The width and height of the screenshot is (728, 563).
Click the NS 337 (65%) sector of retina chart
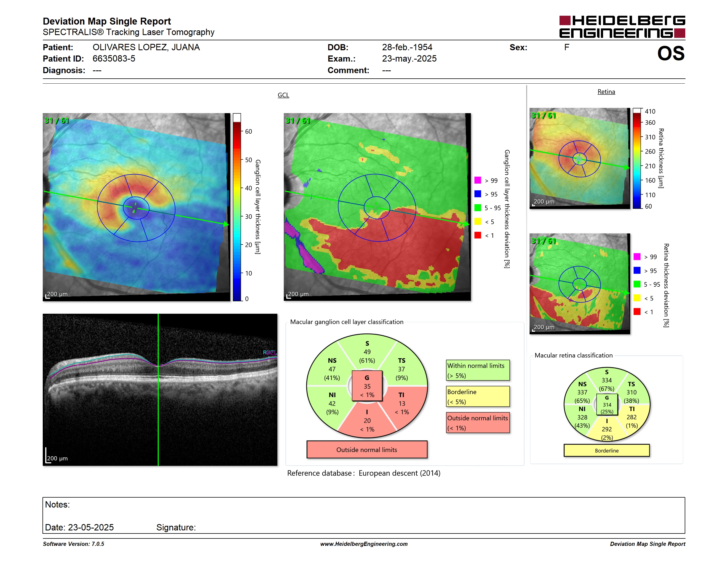click(582, 392)
